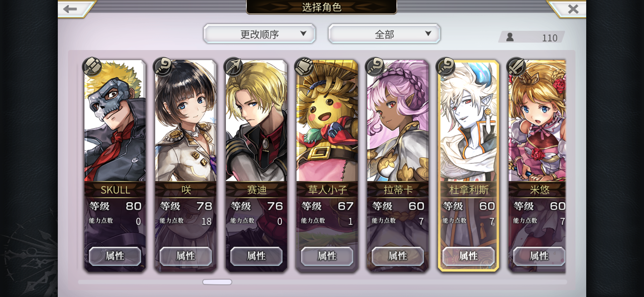Click 草人小子's fist weapon icon
The width and height of the screenshot is (644, 297).
coord(304,67)
